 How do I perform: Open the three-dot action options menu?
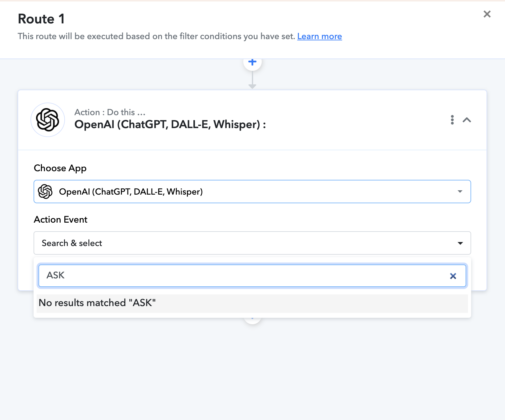pos(452,120)
